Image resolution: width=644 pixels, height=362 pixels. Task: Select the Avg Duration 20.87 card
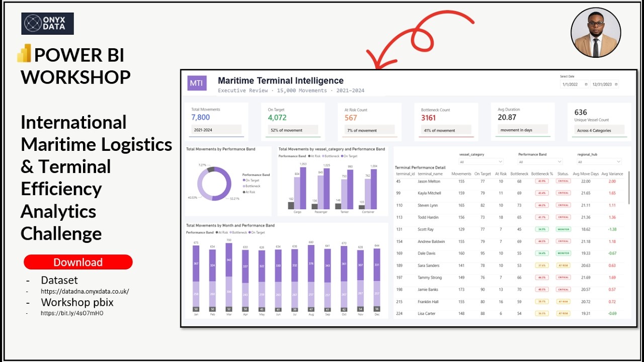tap(523, 121)
